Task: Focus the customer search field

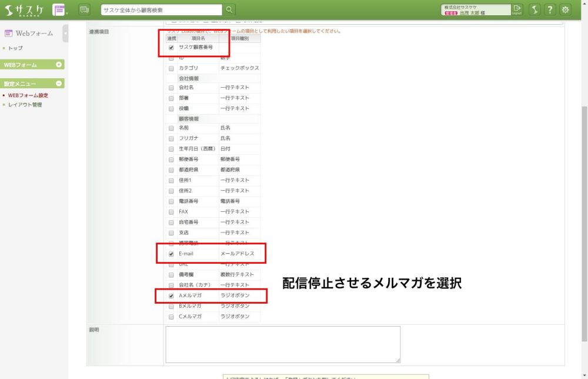Action: pyautogui.click(x=161, y=10)
